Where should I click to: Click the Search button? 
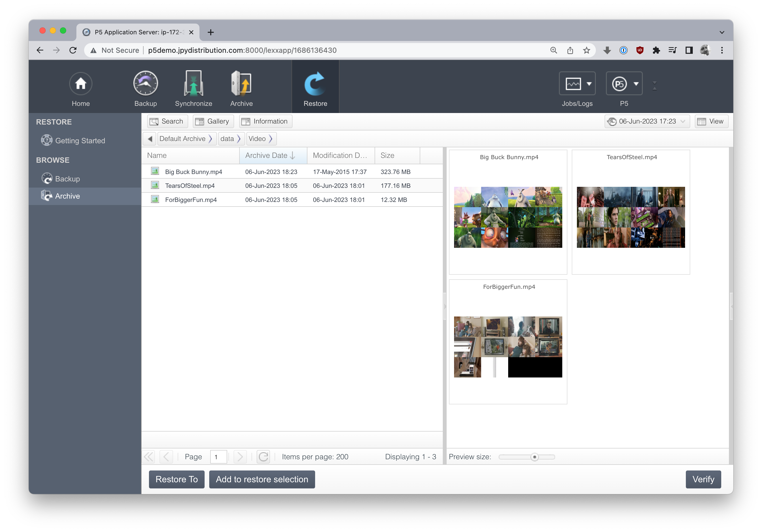tap(167, 121)
